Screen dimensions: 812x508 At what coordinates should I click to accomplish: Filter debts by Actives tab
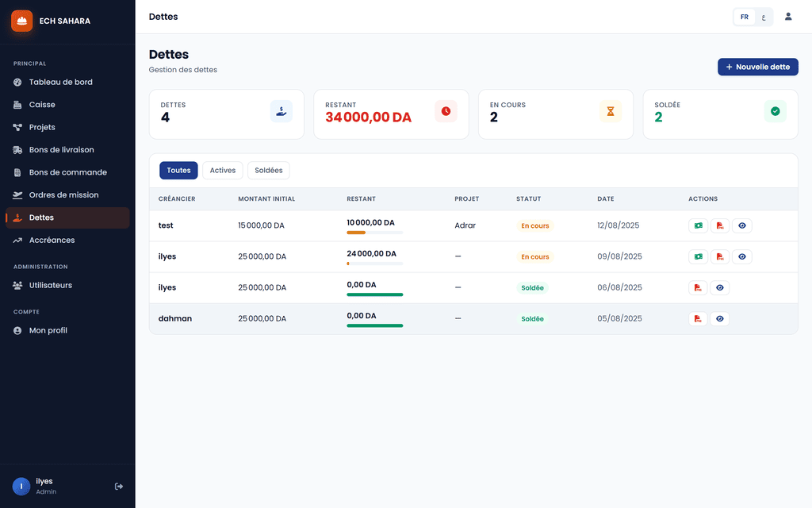point(223,171)
